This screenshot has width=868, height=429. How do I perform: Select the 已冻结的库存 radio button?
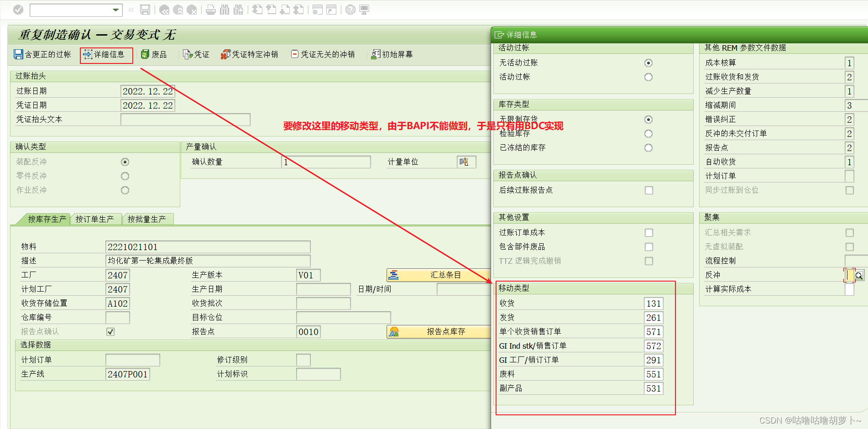(x=648, y=148)
